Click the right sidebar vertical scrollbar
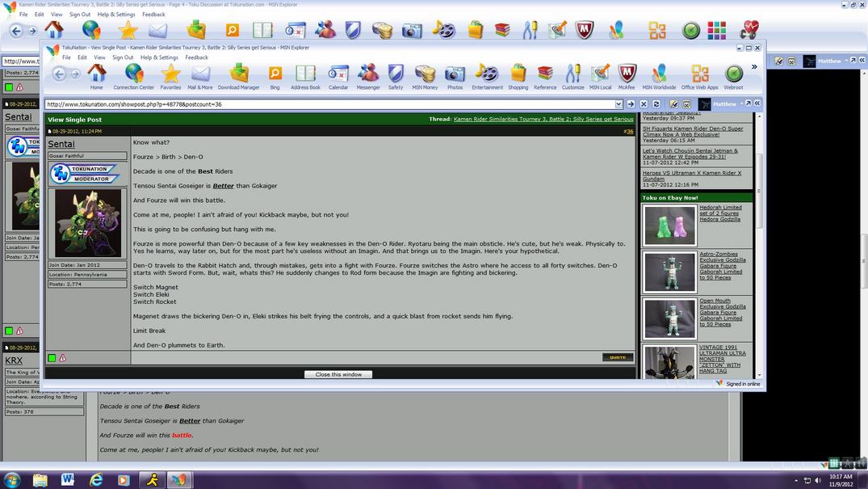The image size is (868, 489). (758, 242)
